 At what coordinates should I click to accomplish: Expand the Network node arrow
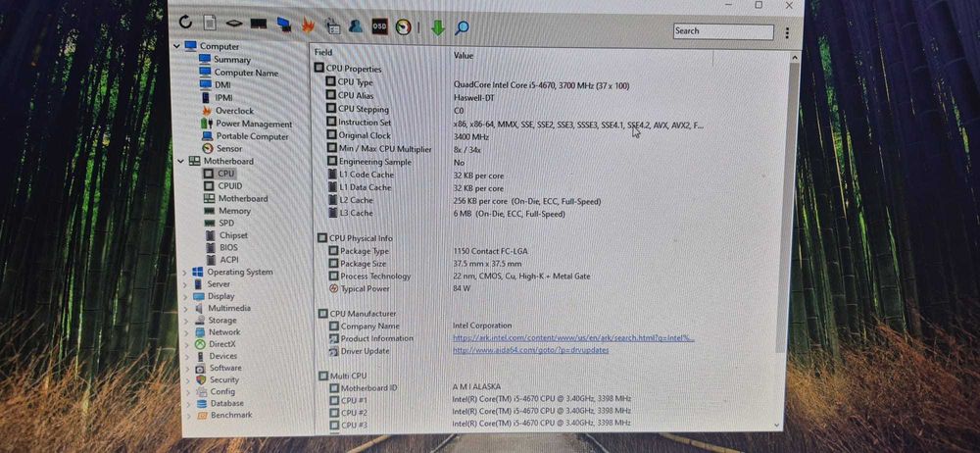click(x=186, y=332)
